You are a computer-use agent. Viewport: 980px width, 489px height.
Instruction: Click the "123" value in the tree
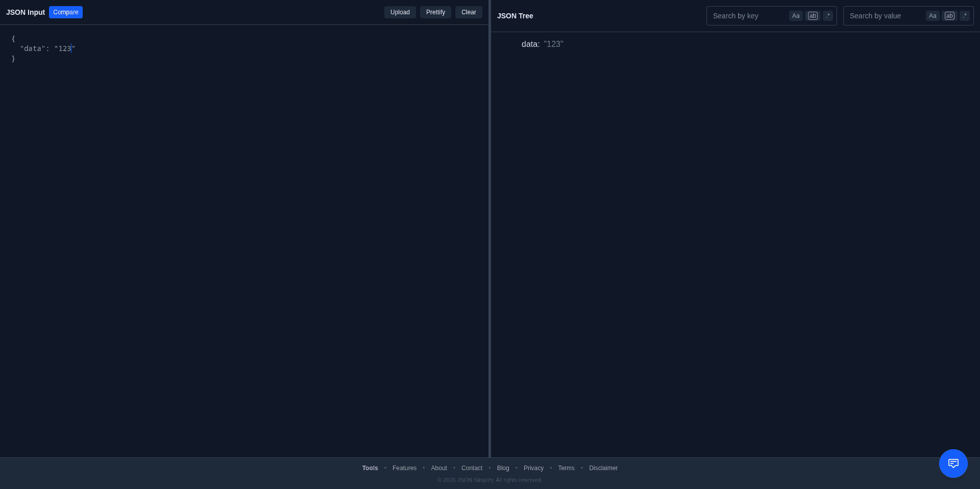tap(553, 44)
